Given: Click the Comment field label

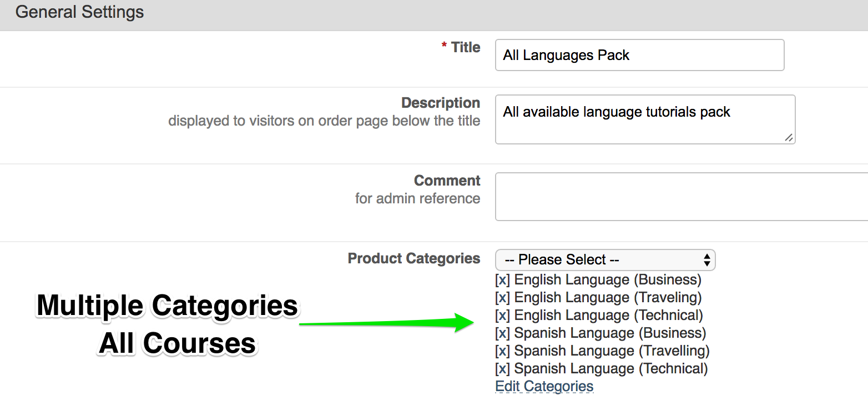Looking at the screenshot, I should pos(447,181).
